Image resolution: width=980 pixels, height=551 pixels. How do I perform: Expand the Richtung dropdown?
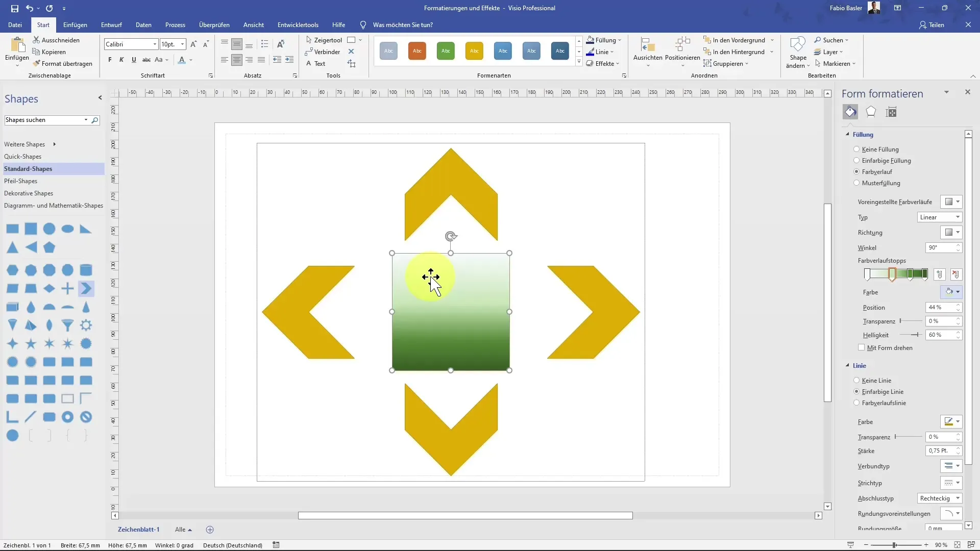(958, 232)
